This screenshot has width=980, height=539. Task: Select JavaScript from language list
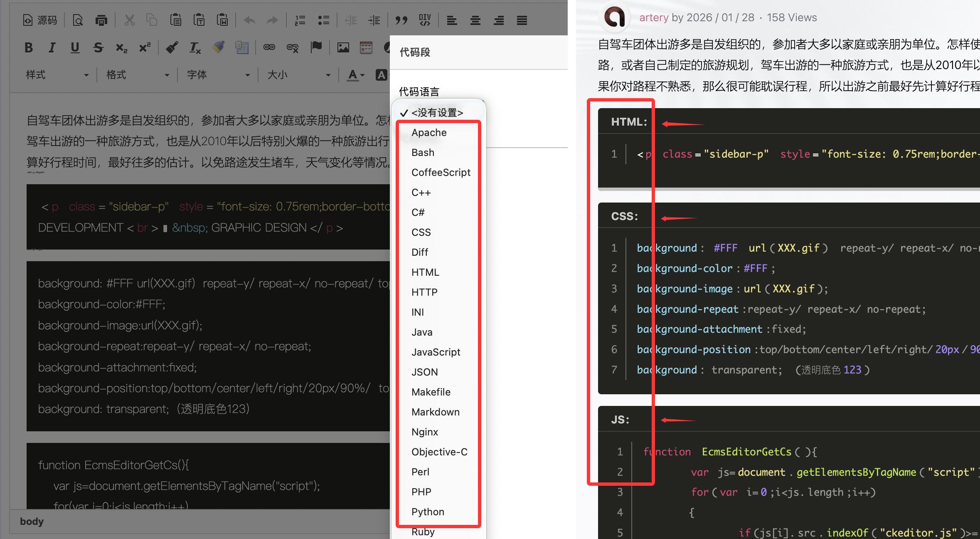click(436, 352)
